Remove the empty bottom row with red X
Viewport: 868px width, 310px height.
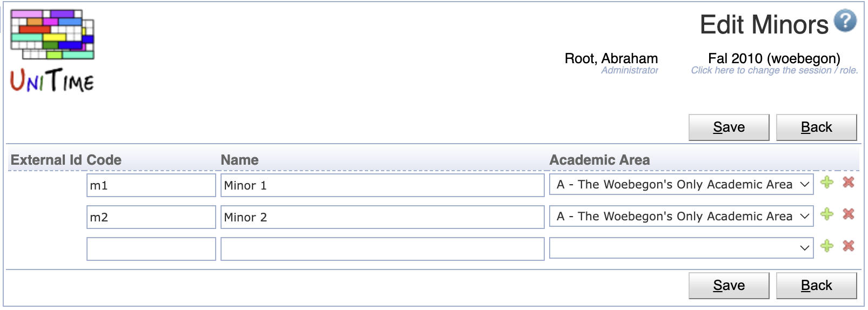coord(849,246)
